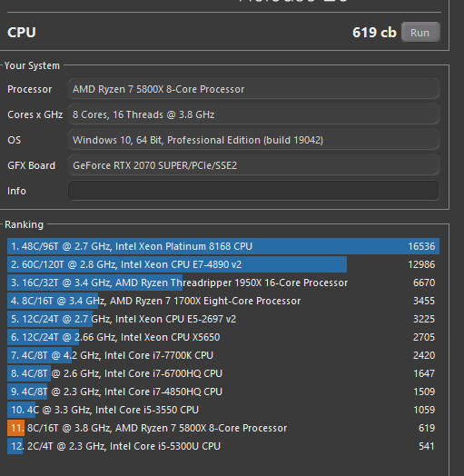
Task: Select the orange-highlighted Ryzen 7 5800X ranking row
Action: (223, 428)
